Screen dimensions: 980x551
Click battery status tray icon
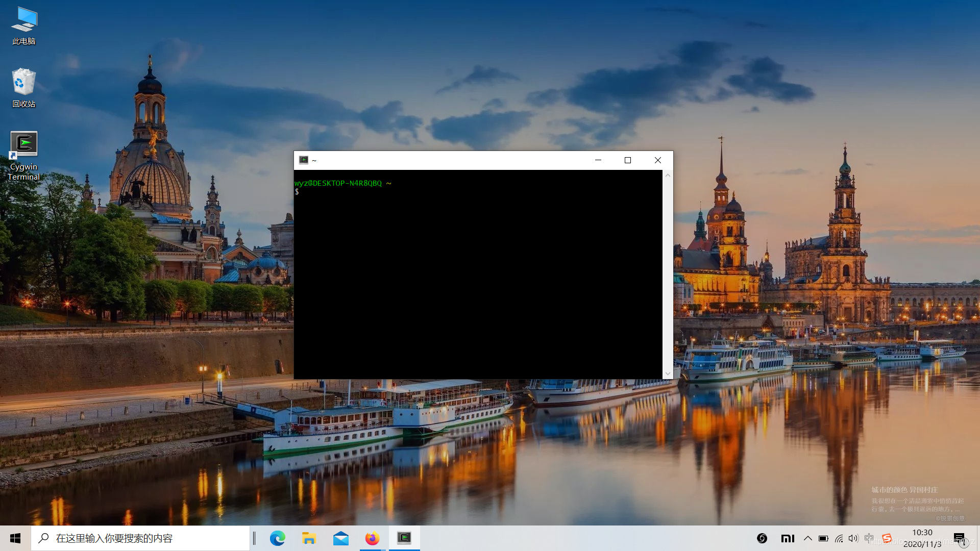pyautogui.click(x=823, y=538)
